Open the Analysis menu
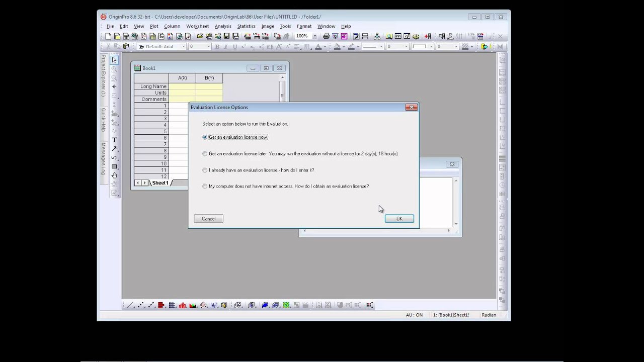Screen dimensions: 644x362 (x=223, y=26)
